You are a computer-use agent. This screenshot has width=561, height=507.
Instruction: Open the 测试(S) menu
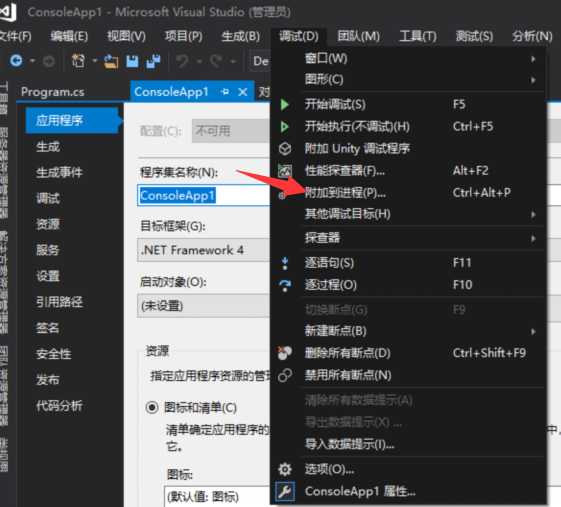pyautogui.click(x=474, y=36)
